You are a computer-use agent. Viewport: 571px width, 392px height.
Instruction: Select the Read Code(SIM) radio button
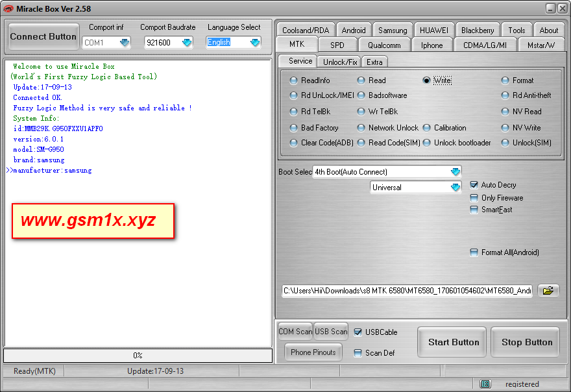point(361,143)
